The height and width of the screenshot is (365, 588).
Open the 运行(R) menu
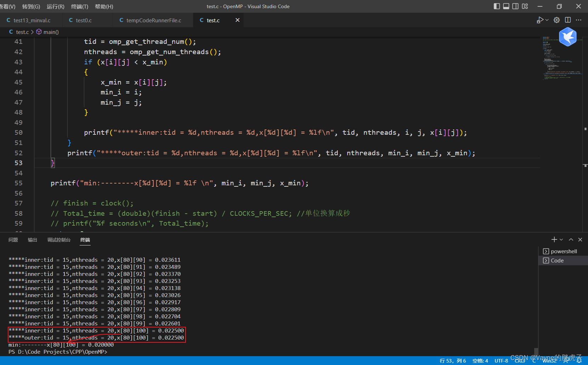56,6
